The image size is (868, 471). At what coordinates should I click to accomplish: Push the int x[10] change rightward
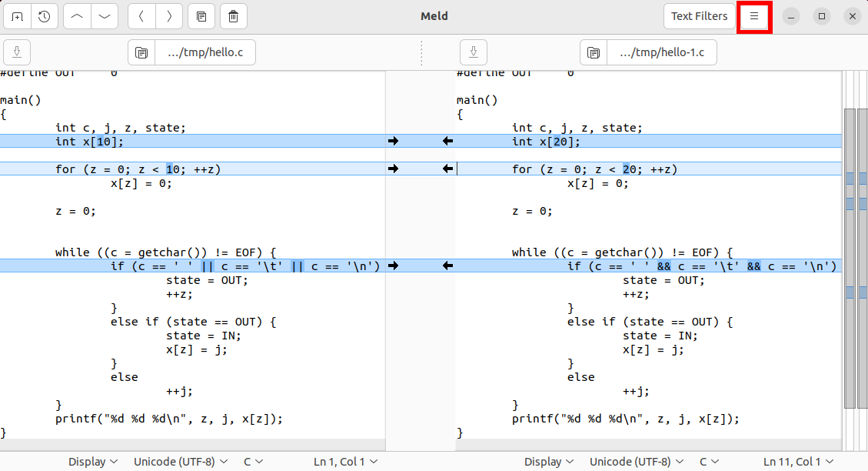tap(394, 141)
